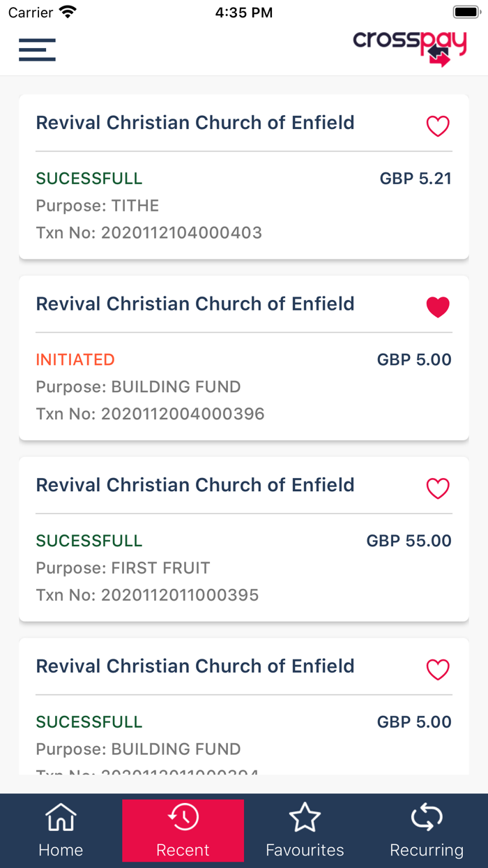Open the hamburger navigation menu
Viewport: 488px width, 868px height.
click(37, 50)
